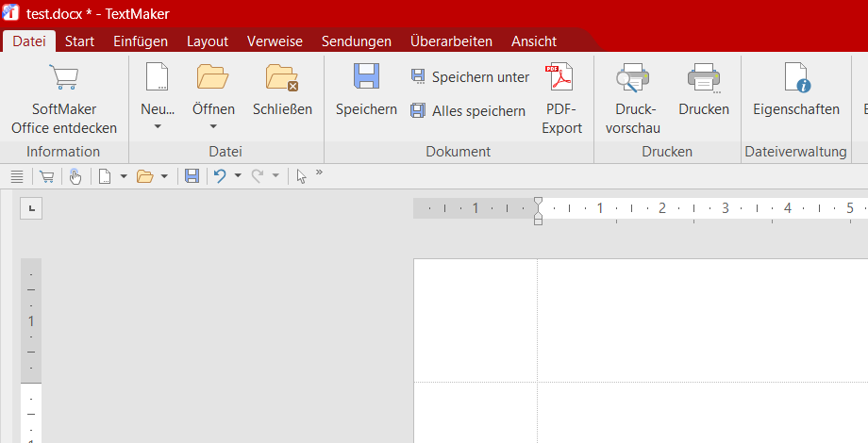868x443 pixels.
Task: Close the document with Schließen icon
Action: coord(282,77)
